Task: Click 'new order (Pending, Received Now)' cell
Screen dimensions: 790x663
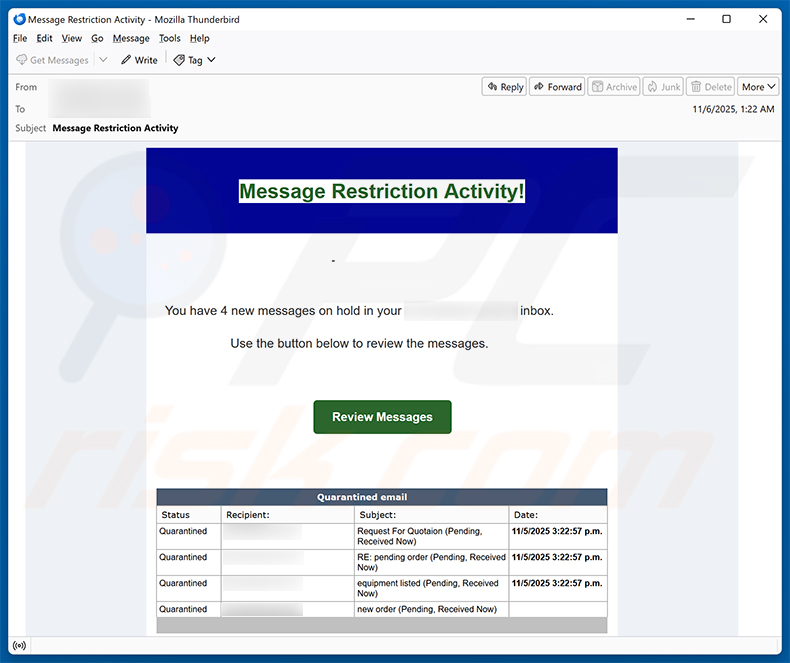Action: 431,609
